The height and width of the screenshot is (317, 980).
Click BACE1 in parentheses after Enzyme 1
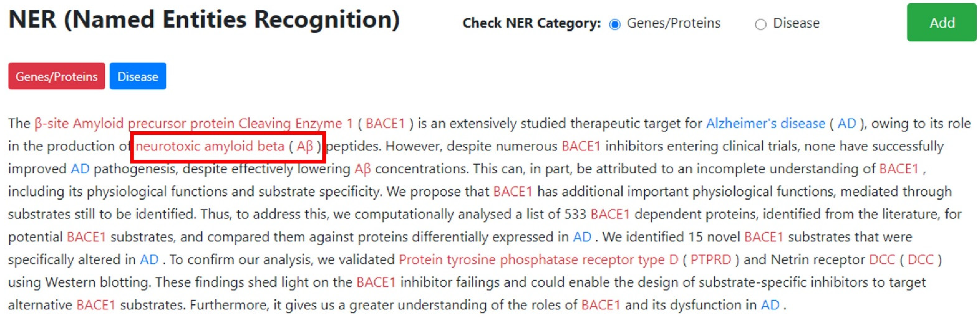(x=385, y=123)
